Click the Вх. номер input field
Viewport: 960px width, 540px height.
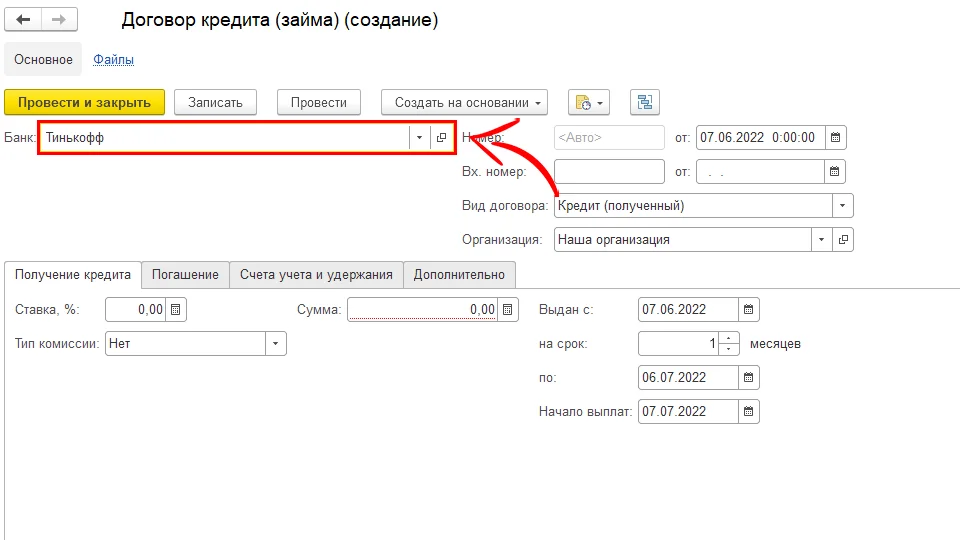pyautogui.click(x=608, y=172)
